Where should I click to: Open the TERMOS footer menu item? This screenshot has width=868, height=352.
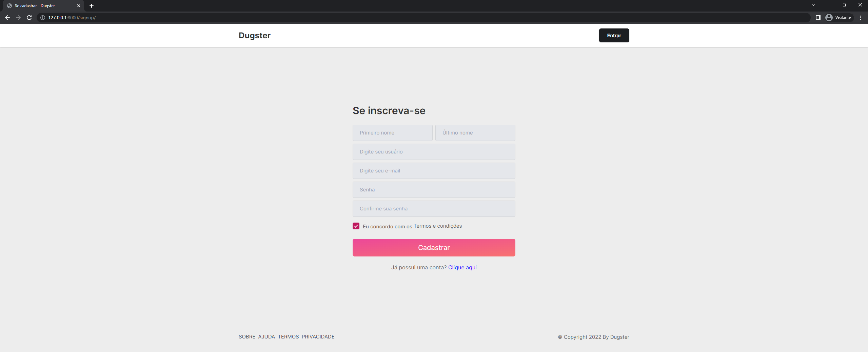click(288, 337)
